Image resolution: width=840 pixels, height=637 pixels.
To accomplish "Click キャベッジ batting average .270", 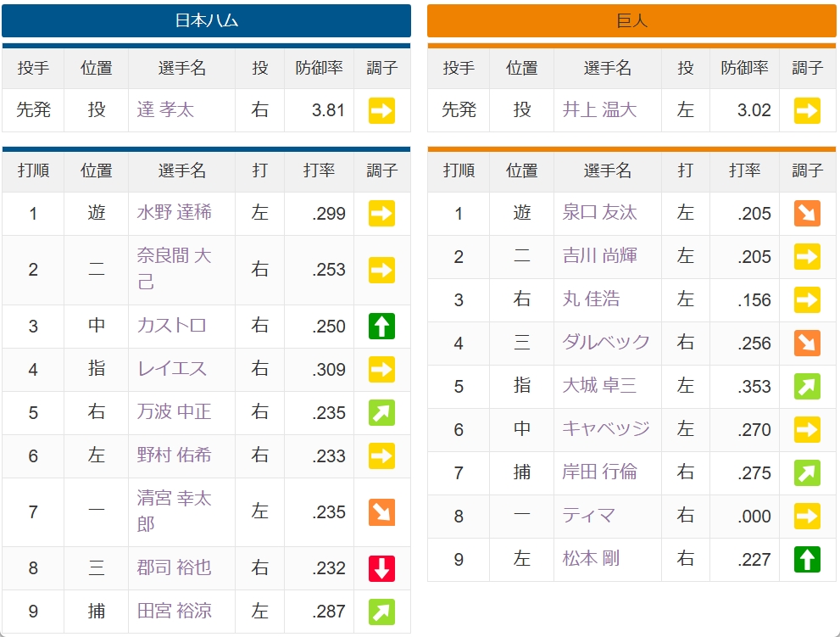I will 754,429.
